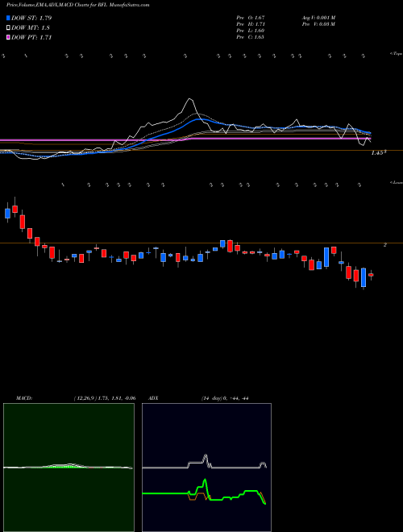
Task: Click the MACD panel title
Action: tap(23, 398)
